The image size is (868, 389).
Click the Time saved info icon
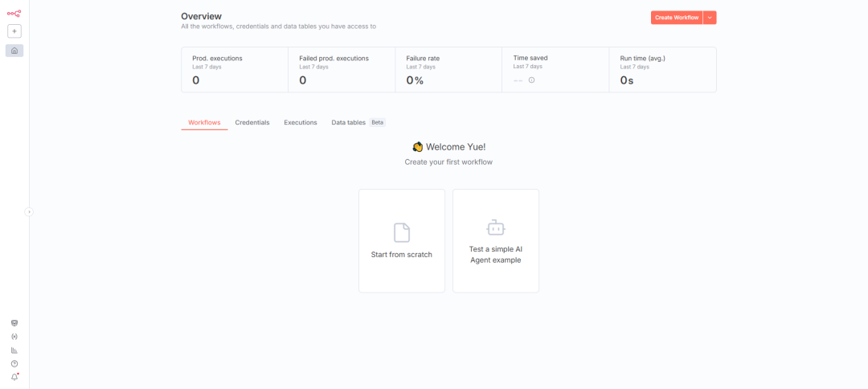[x=531, y=80]
